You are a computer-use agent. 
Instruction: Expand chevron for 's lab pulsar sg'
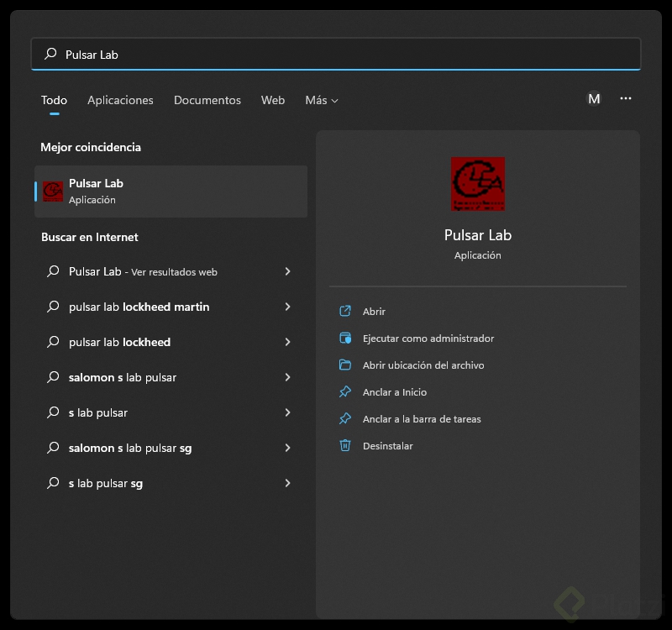coord(287,483)
